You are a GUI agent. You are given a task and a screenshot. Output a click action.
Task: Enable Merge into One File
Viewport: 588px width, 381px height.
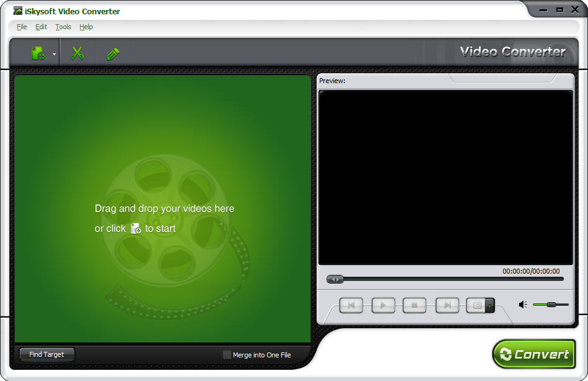click(227, 354)
